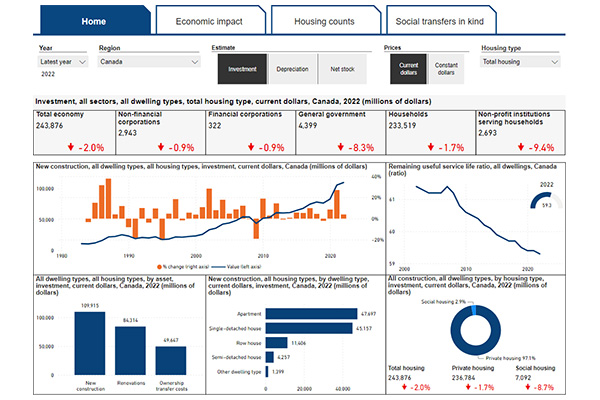The width and height of the screenshot is (600, 400).
Task: Expand the Region dropdown showing Canada
Action: tap(148, 61)
